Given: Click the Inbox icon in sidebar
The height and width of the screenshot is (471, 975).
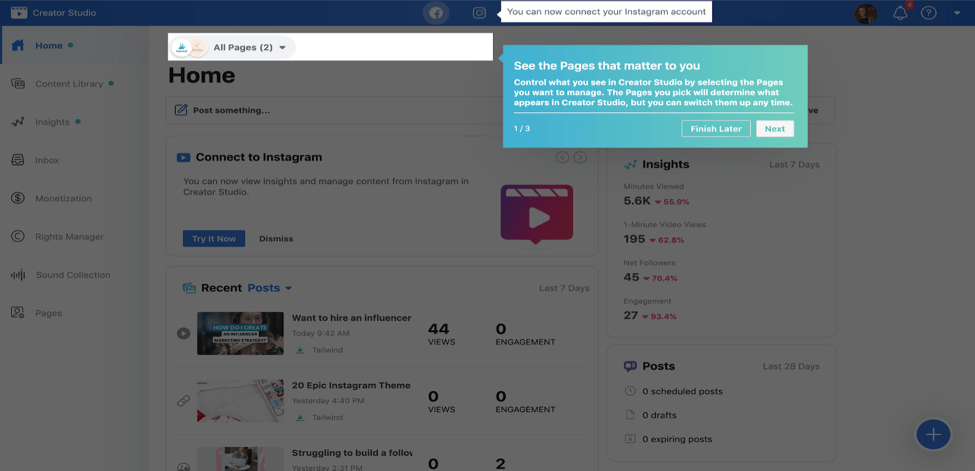Looking at the screenshot, I should tap(18, 160).
